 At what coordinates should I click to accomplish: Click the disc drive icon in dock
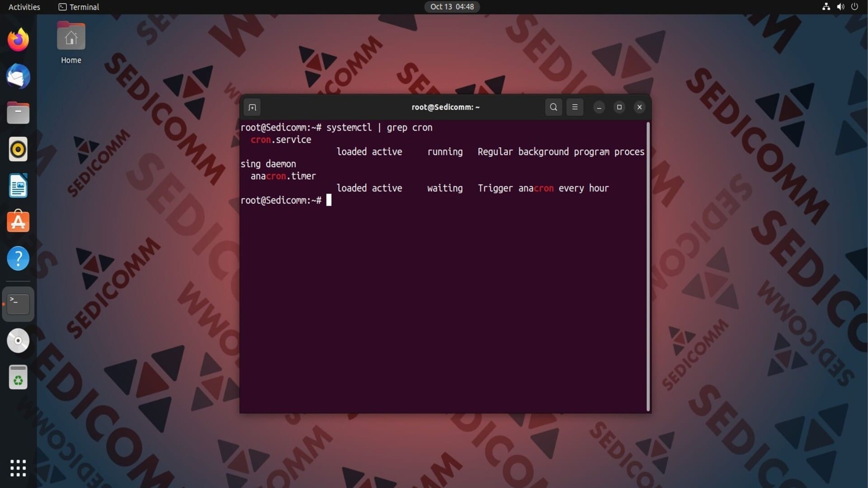click(18, 341)
